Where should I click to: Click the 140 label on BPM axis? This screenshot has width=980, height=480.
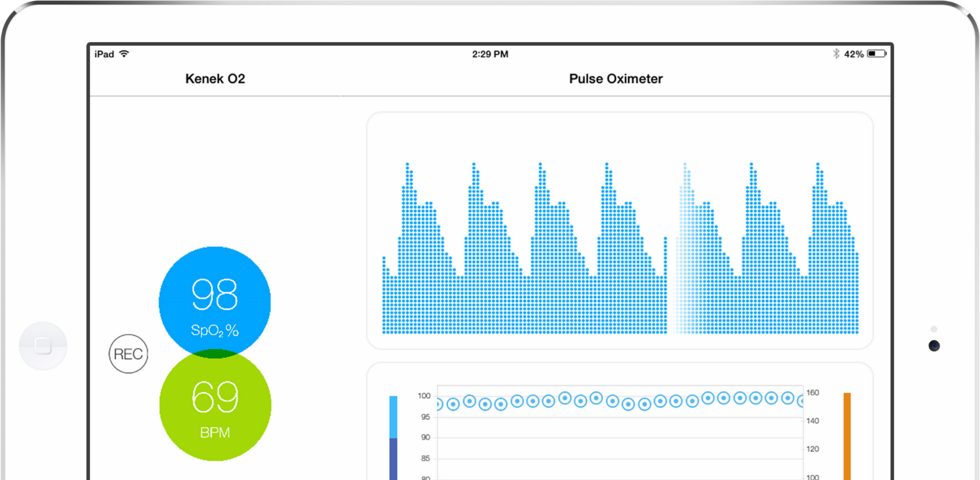812,421
